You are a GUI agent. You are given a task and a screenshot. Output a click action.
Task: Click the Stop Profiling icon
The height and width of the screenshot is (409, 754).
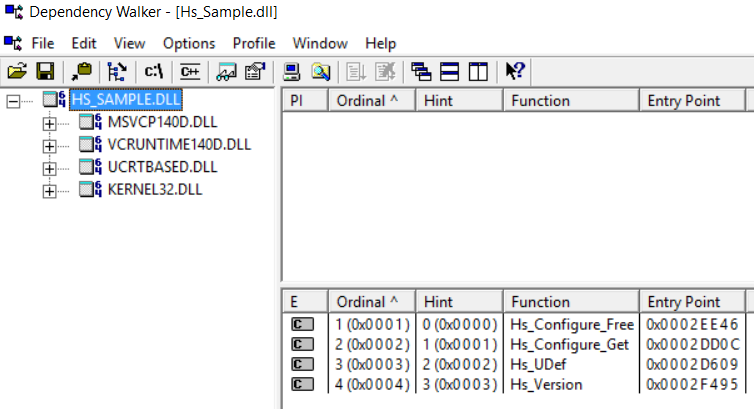click(385, 72)
